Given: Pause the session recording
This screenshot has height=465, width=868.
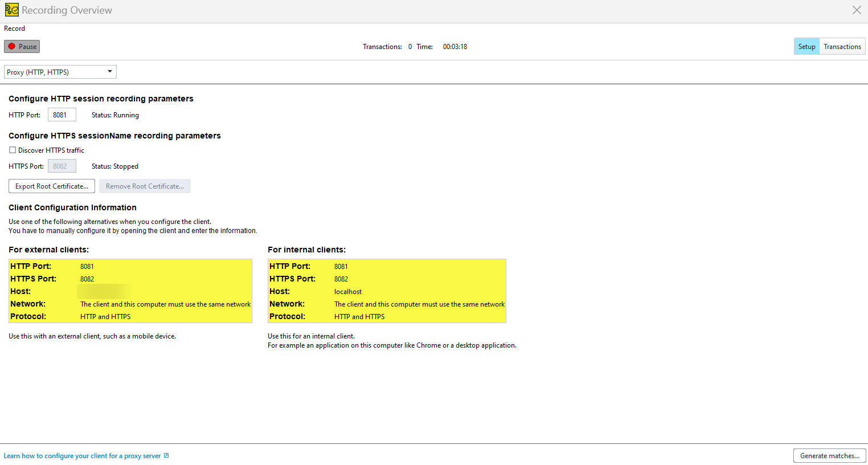Looking at the screenshot, I should 22,46.
